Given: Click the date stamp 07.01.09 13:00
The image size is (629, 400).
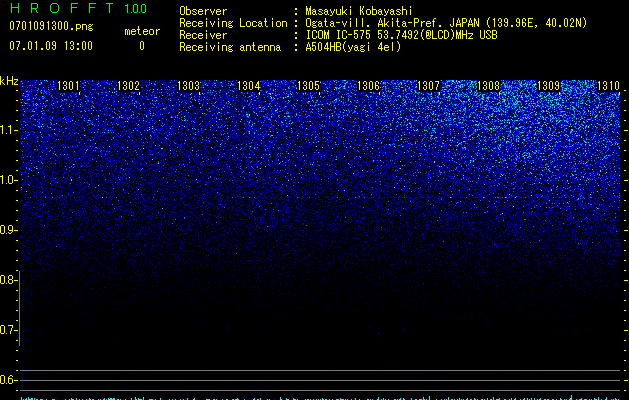Looking at the screenshot, I should 51,46.
